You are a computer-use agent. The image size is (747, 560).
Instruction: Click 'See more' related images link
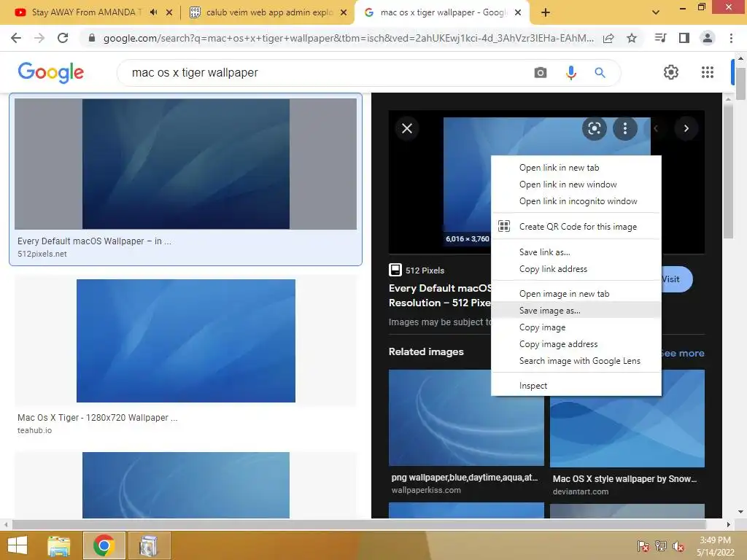683,354
